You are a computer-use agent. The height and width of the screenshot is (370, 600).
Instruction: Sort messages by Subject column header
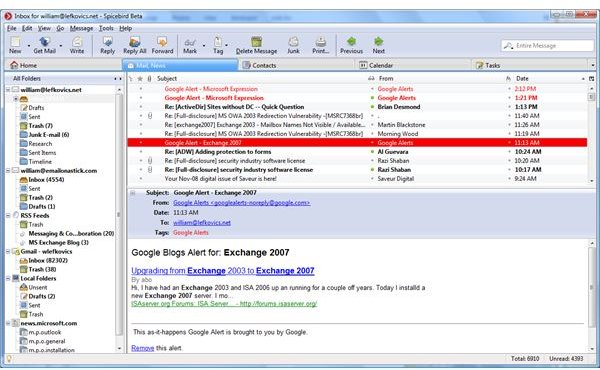tap(260, 78)
